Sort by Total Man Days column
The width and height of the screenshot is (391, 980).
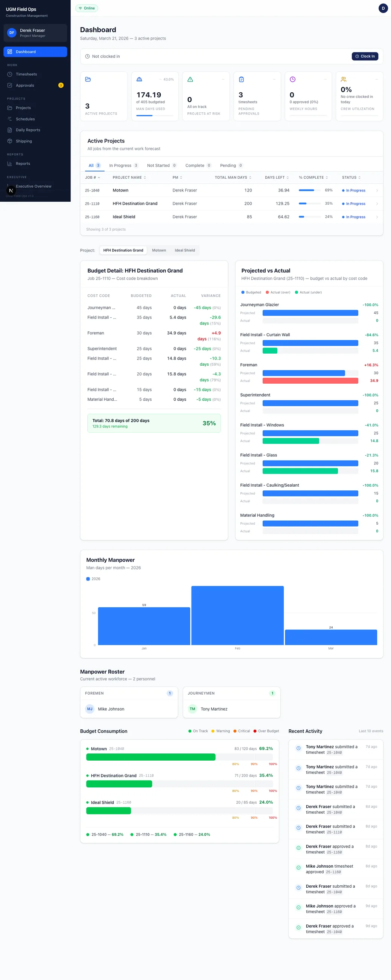pos(233,177)
